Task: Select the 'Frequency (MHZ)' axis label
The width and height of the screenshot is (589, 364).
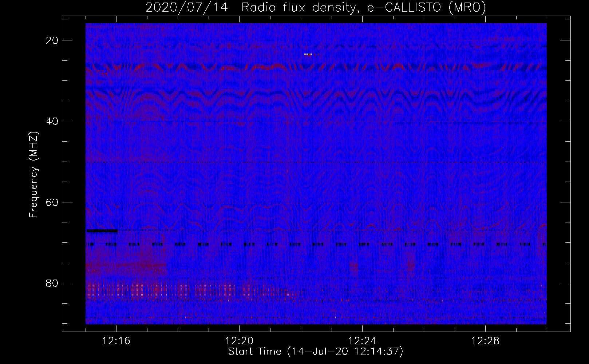Action: [33, 175]
